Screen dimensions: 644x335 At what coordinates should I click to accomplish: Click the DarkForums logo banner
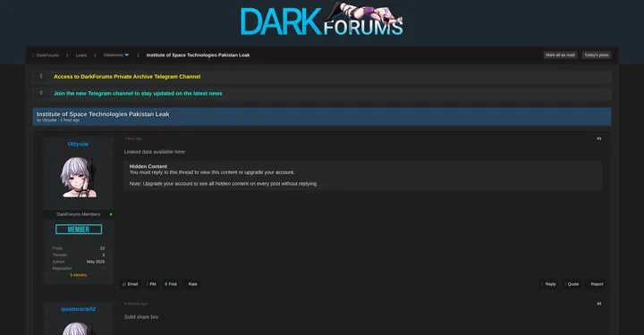[x=322, y=20]
